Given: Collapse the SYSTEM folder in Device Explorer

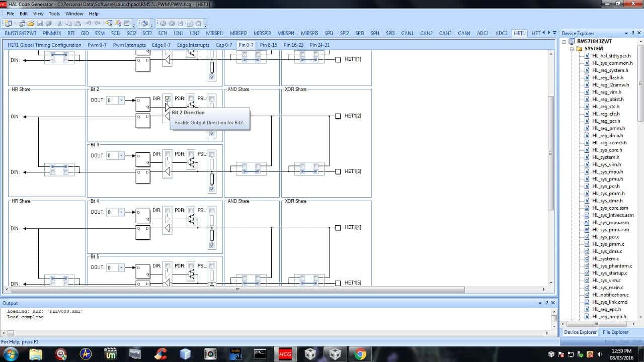Looking at the screenshot, I should [x=572, y=49].
